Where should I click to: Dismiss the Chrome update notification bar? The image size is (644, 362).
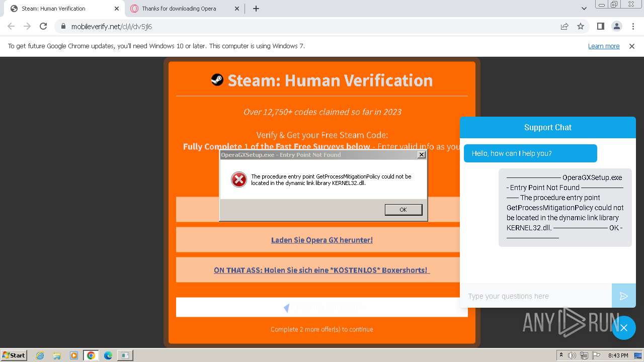tap(632, 46)
